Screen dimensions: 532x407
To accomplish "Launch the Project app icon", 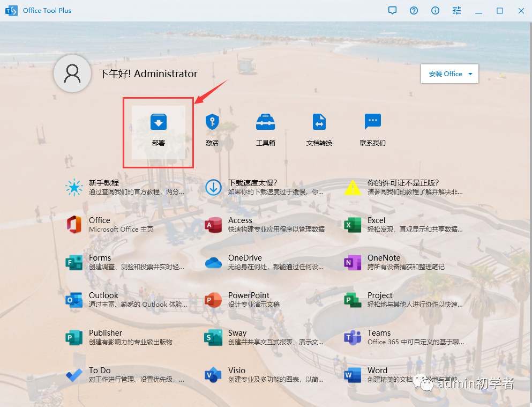I will [353, 300].
